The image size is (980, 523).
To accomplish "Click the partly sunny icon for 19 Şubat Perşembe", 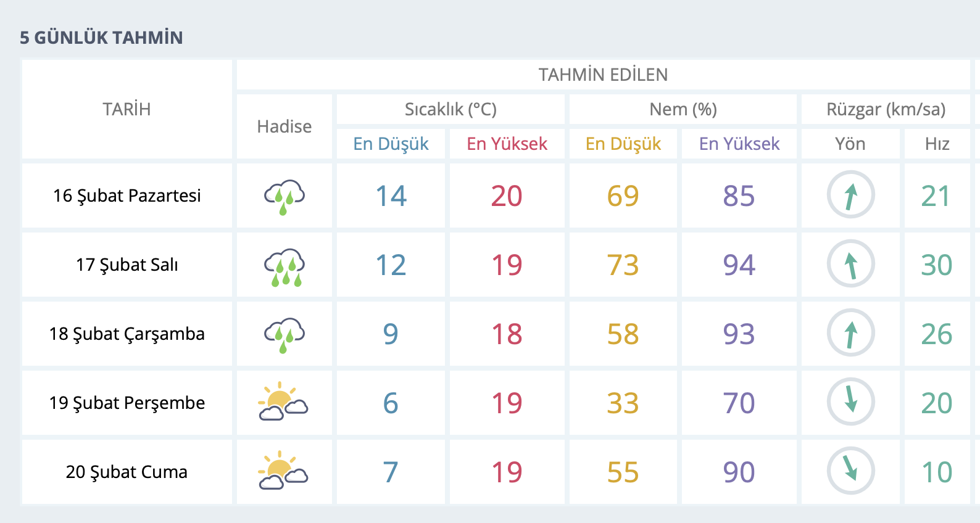I will (x=283, y=402).
